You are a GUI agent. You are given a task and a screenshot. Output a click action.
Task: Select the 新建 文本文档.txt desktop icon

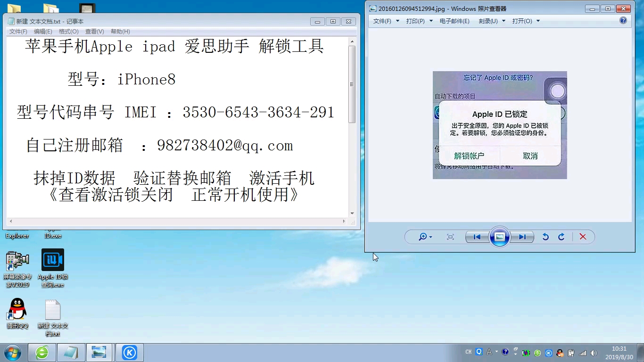tap(53, 318)
